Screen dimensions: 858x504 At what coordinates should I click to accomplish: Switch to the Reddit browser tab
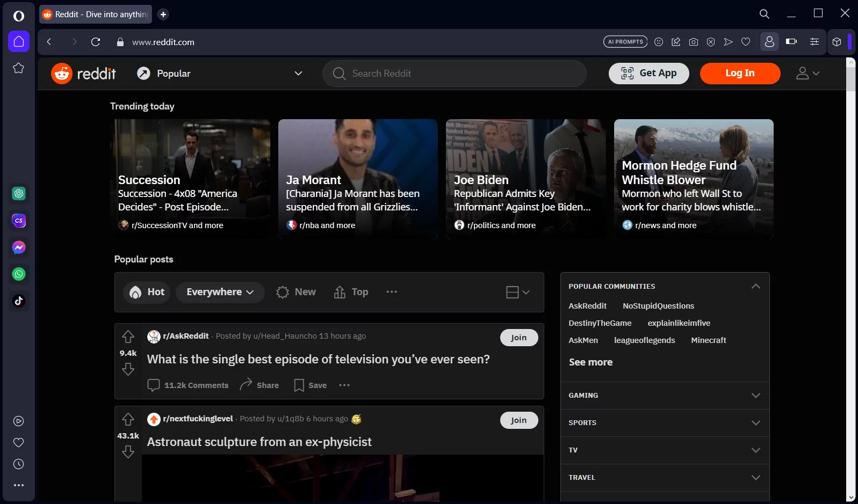[96, 14]
